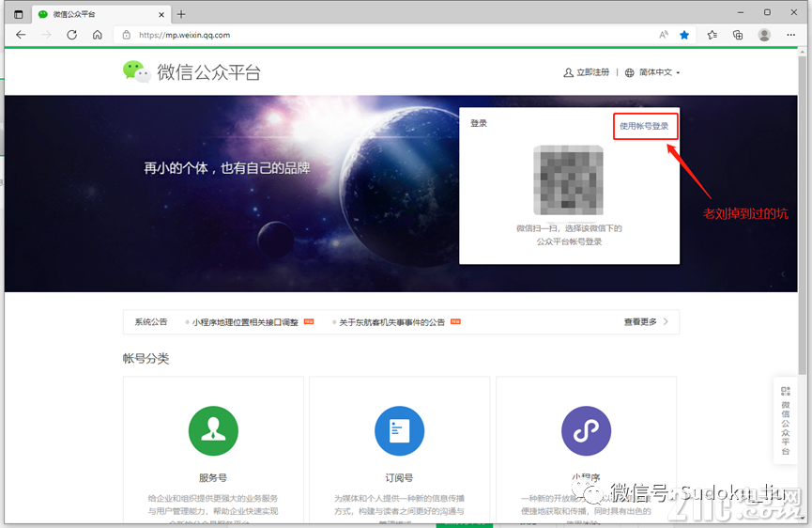The image size is (812, 528).
Task: Click 立即注册 to register
Action: point(593,72)
